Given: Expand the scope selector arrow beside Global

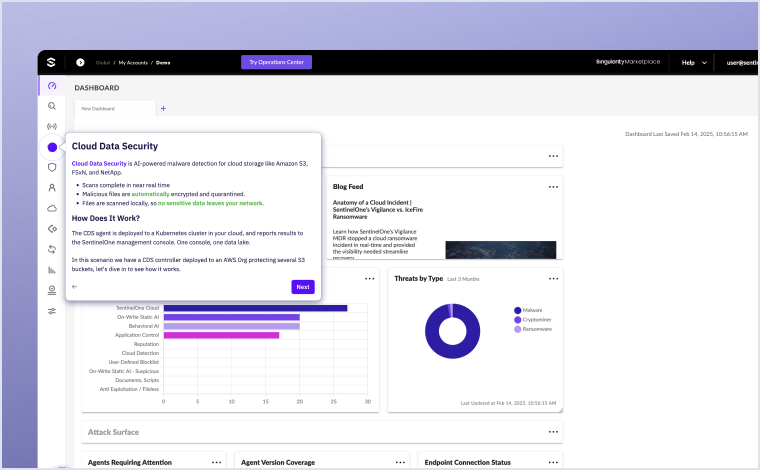Looking at the screenshot, I should point(80,62).
